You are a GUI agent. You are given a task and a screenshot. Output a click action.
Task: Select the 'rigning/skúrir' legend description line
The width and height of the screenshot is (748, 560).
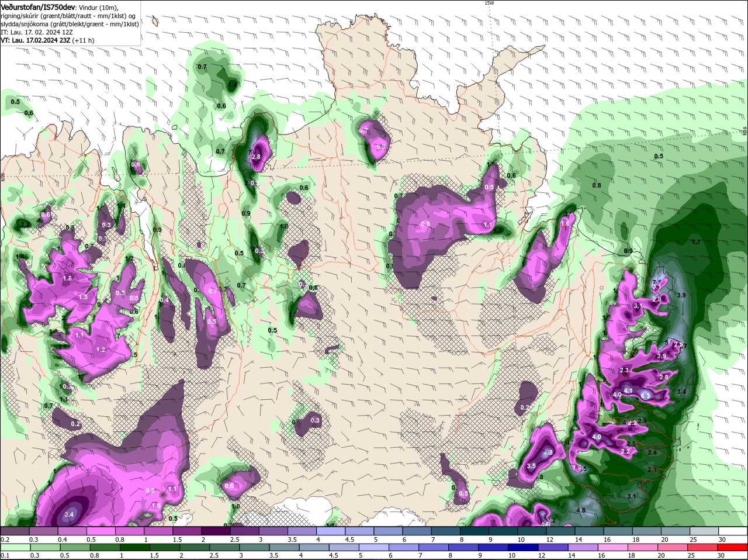[68, 15]
